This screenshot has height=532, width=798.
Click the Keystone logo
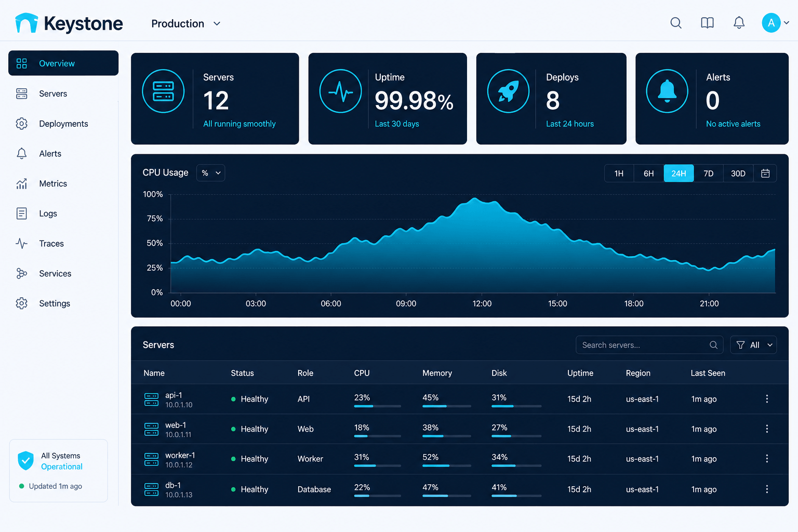click(x=69, y=23)
